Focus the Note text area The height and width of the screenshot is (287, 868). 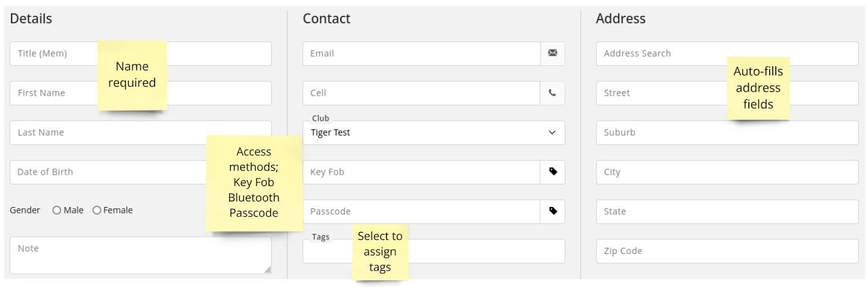pyautogui.click(x=140, y=255)
